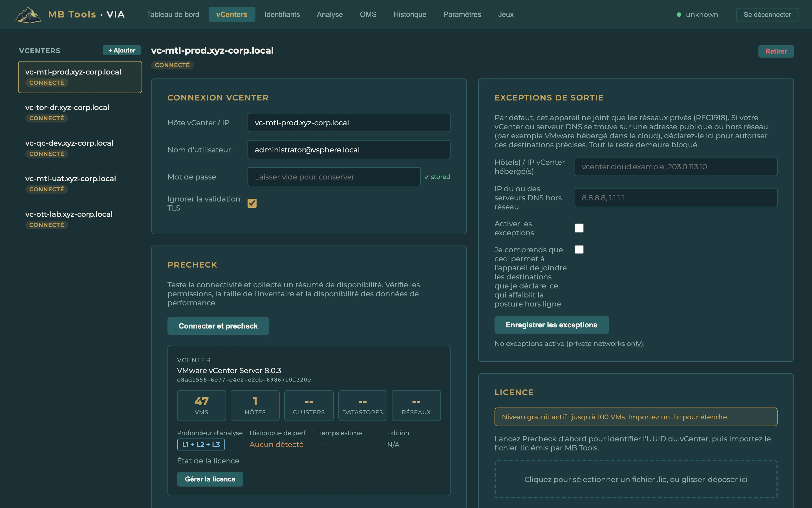Screen dimensions: 812x508
Task: Open the Historique tab
Action: coord(410,14)
